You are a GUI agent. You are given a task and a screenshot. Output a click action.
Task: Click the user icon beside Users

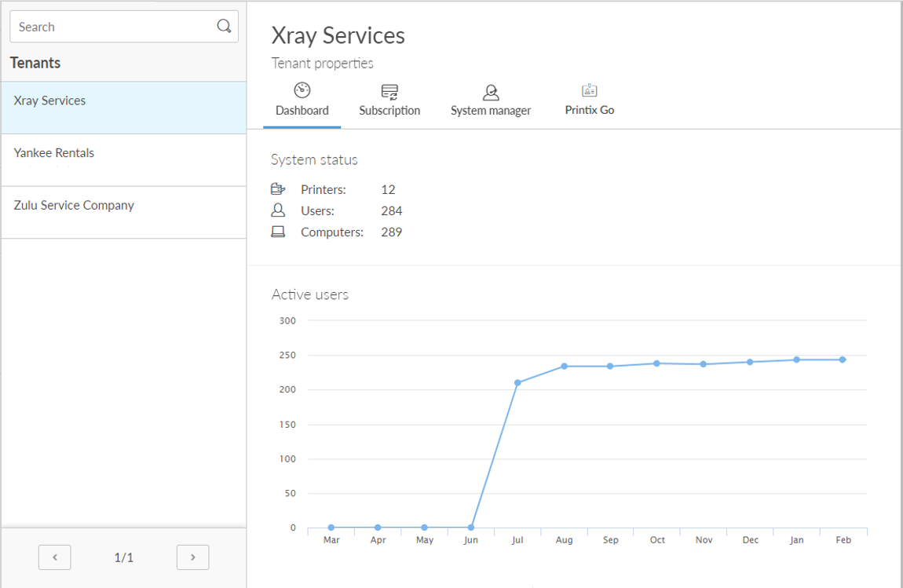coord(278,210)
